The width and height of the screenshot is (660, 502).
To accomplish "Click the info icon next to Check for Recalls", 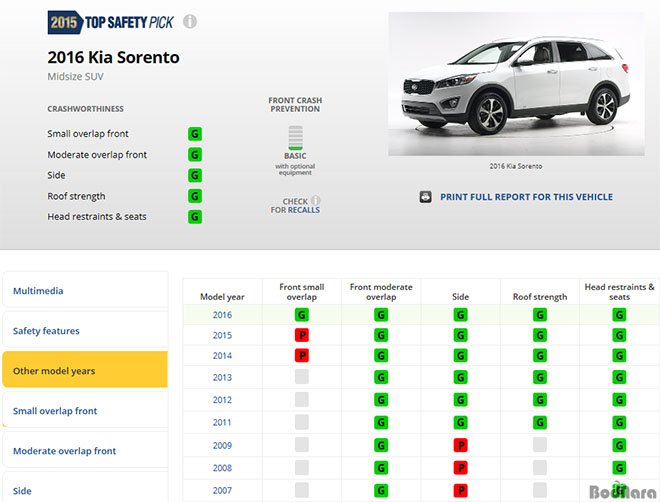I will pyautogui.click(x=315, y=200).
